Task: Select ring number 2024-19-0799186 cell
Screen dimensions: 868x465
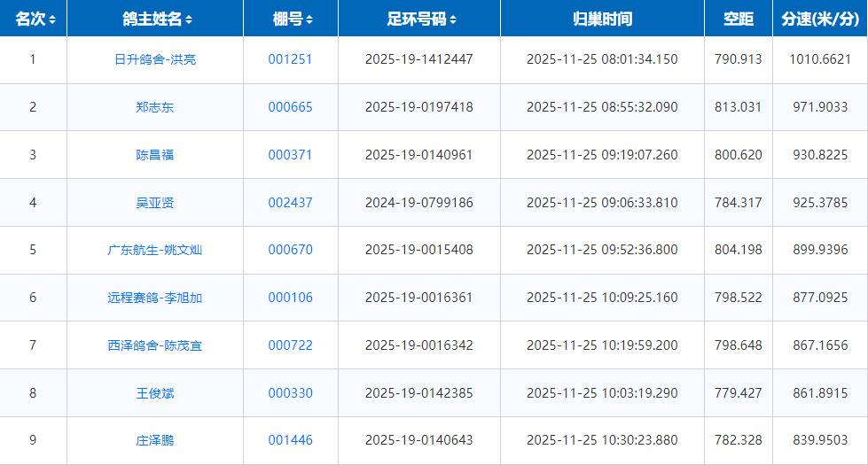Action: point(418,203)
